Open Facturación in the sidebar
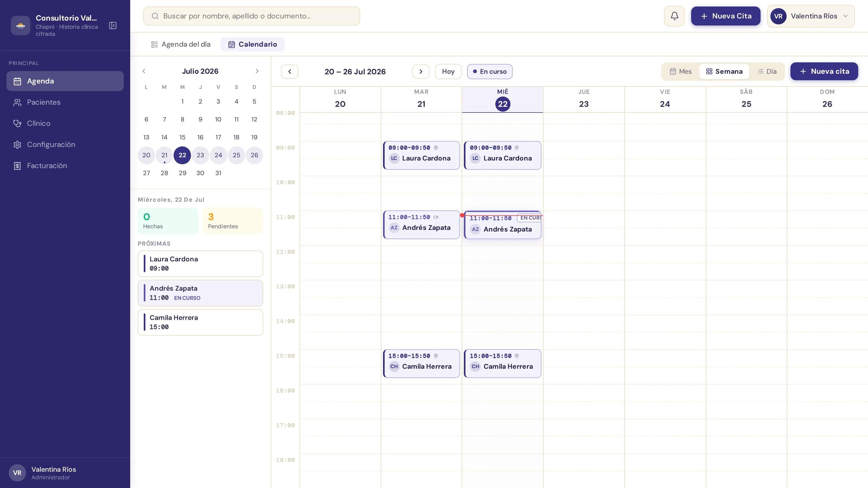 tap(65, 166)
